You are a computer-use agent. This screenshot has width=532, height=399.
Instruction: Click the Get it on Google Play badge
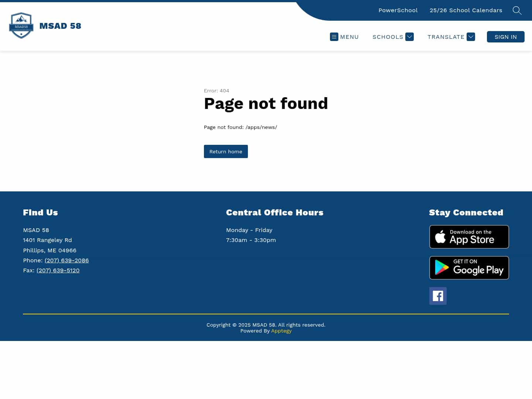point(469,267)
